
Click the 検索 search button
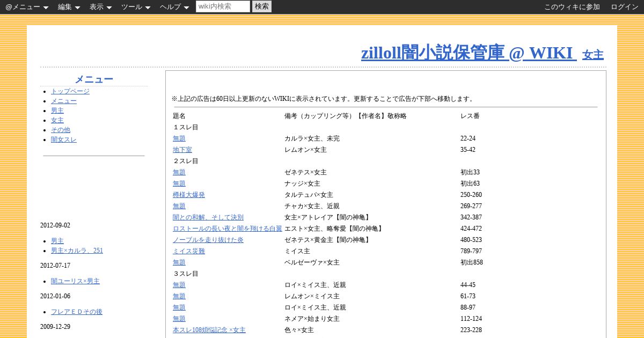[262, 6]
